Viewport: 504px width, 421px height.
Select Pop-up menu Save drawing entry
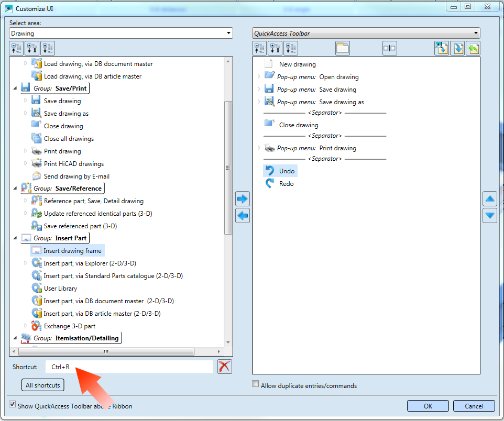(x=316, y=90)
